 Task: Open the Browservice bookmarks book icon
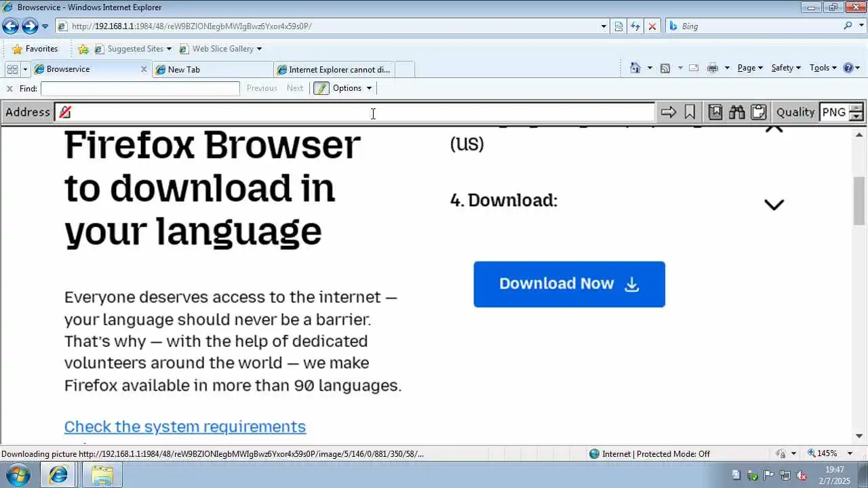715,112
